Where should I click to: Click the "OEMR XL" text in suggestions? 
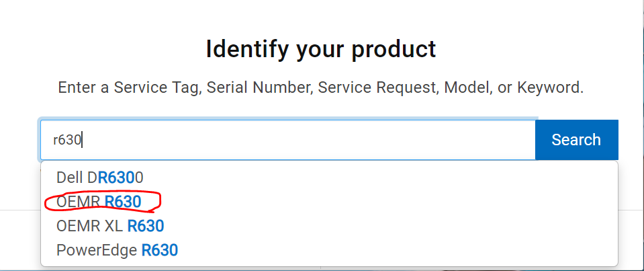(x=89, y=226)
